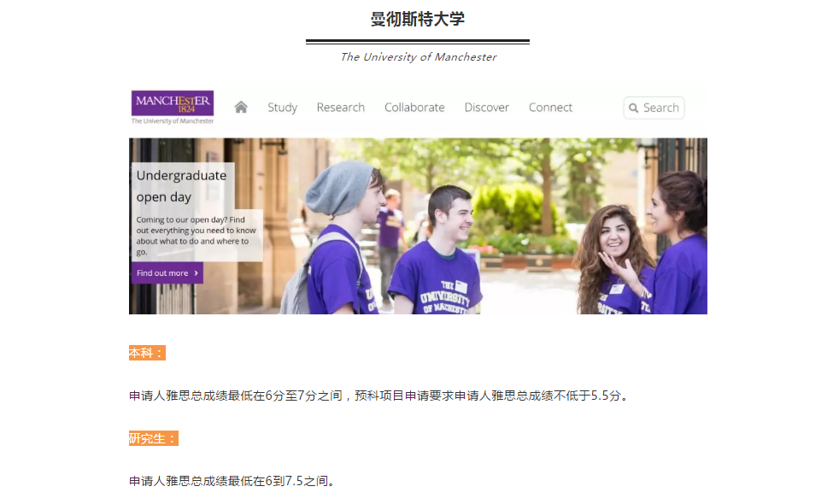Click The University of Manchester subtitle

tap(418, 57)
